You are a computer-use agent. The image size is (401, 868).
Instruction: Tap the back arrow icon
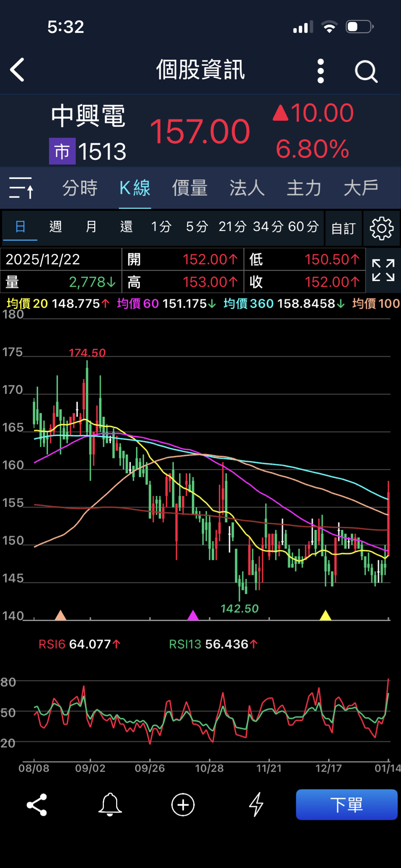tap(17, 70)
